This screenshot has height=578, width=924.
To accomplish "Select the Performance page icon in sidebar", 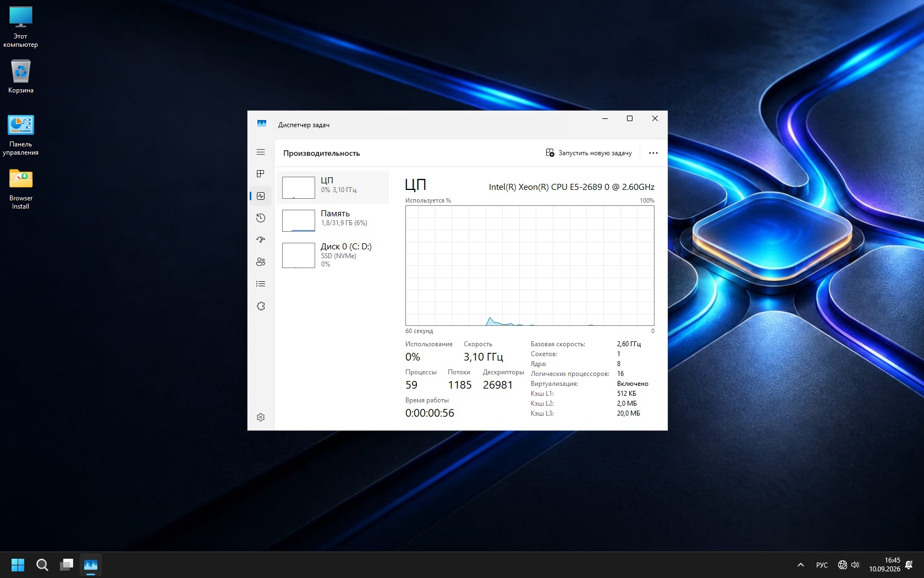I will coord(261,196).
